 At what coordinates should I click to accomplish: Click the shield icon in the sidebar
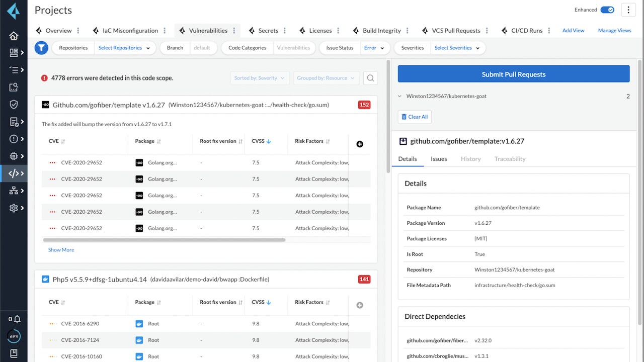click(14, 105)
